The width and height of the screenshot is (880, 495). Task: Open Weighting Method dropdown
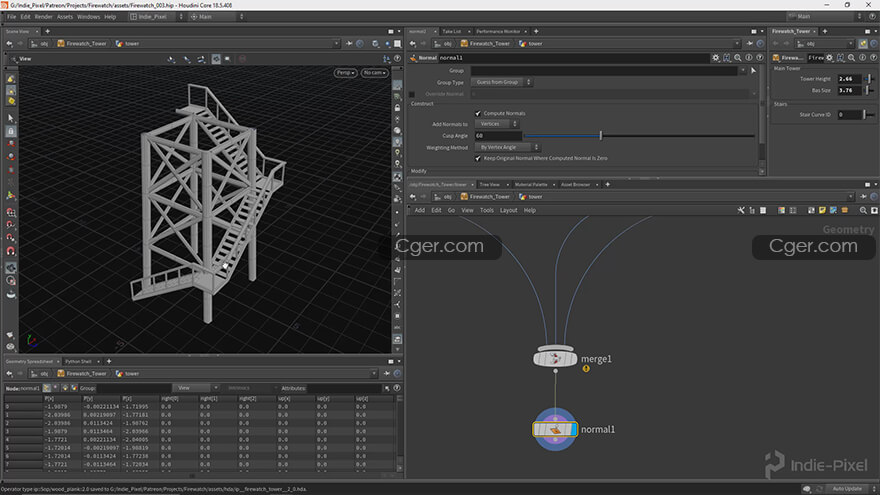point(507,147)
